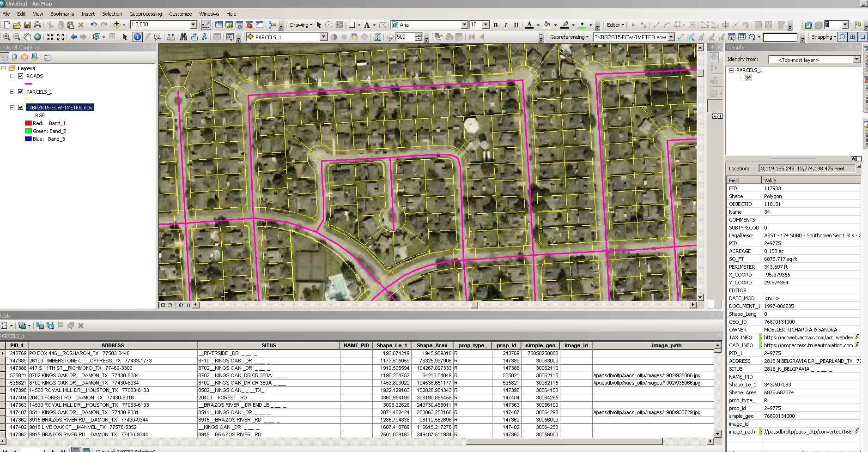Open the Table Of Contents window icon
The width and height of the screenshot is (868, 452).
(x=219, y=25)
